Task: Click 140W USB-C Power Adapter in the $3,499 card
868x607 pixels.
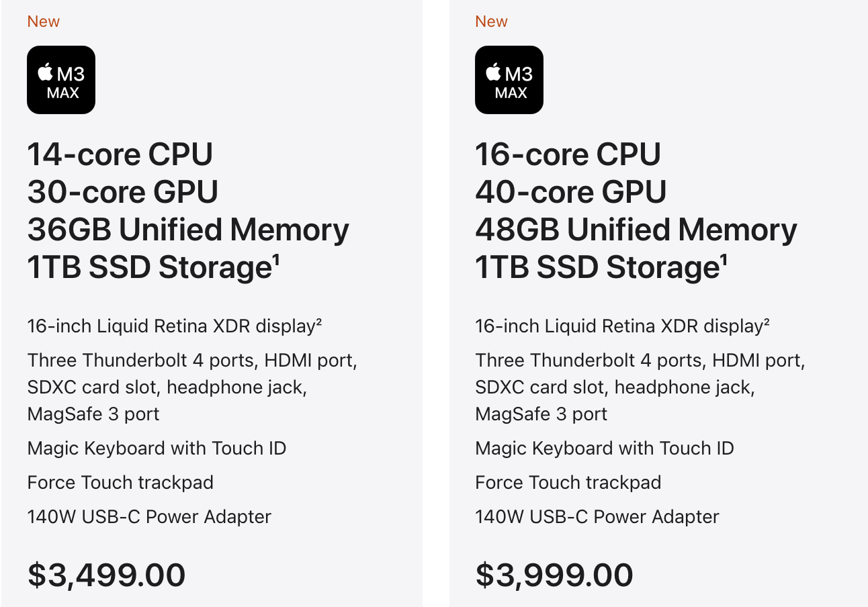Action: 149,516
